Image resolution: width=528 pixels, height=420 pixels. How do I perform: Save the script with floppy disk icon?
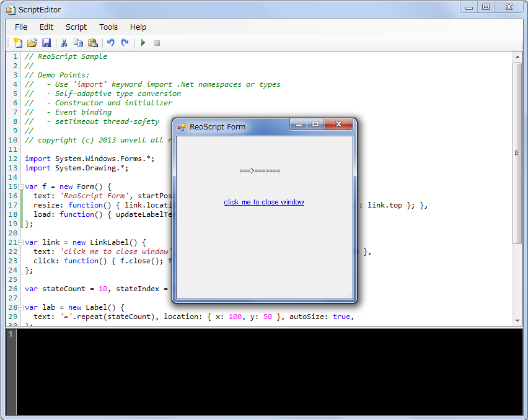pyautogui.click(x=46, y=43)
